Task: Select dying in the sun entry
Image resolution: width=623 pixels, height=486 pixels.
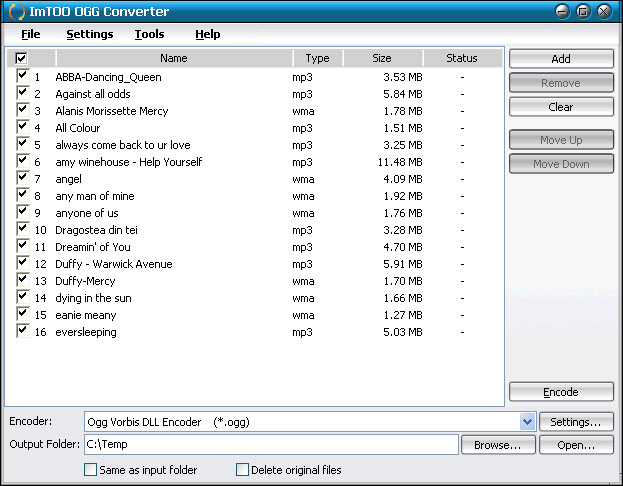Action: 93,298
